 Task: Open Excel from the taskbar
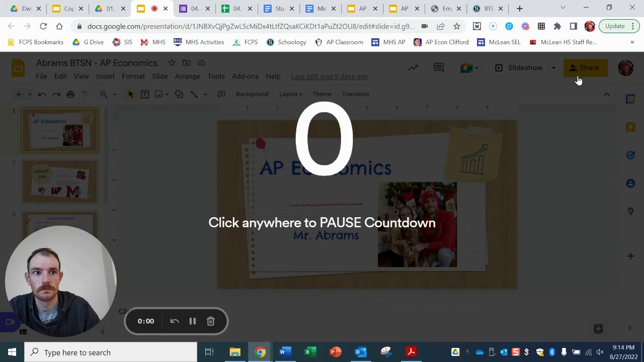310,352
